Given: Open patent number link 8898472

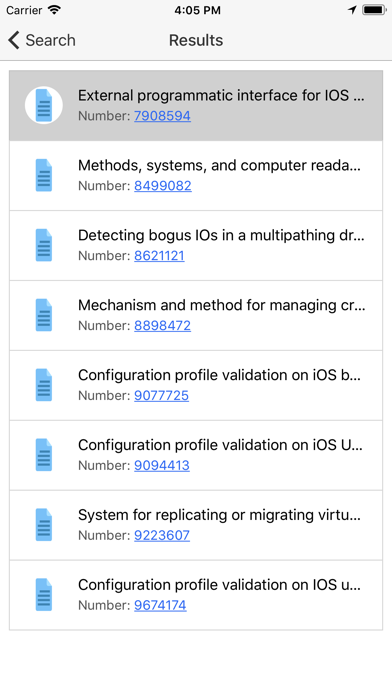Looking at the screenshot, I should point(162,325).
